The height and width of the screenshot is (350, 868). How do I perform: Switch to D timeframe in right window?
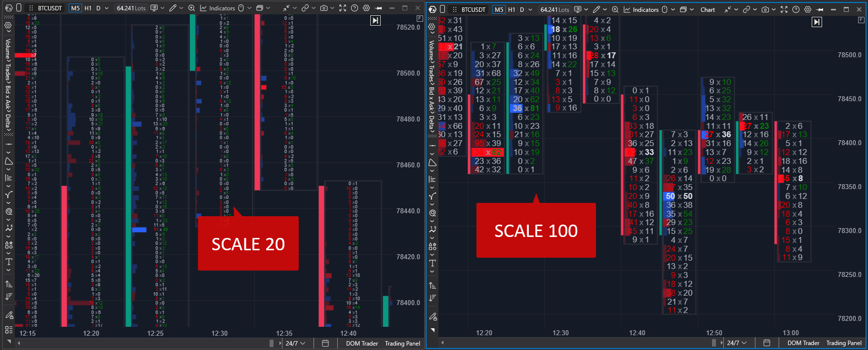pyautogui.click(x=522, y=9)
